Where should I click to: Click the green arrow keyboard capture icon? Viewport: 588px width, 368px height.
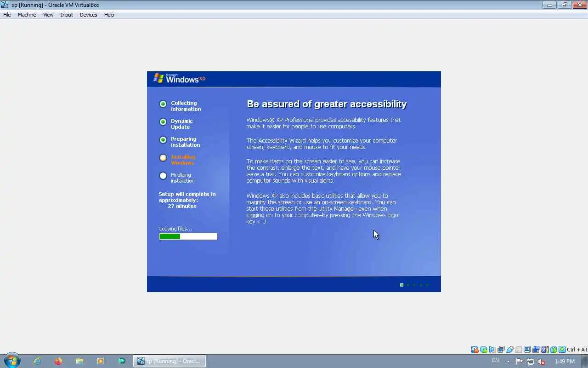562,350
